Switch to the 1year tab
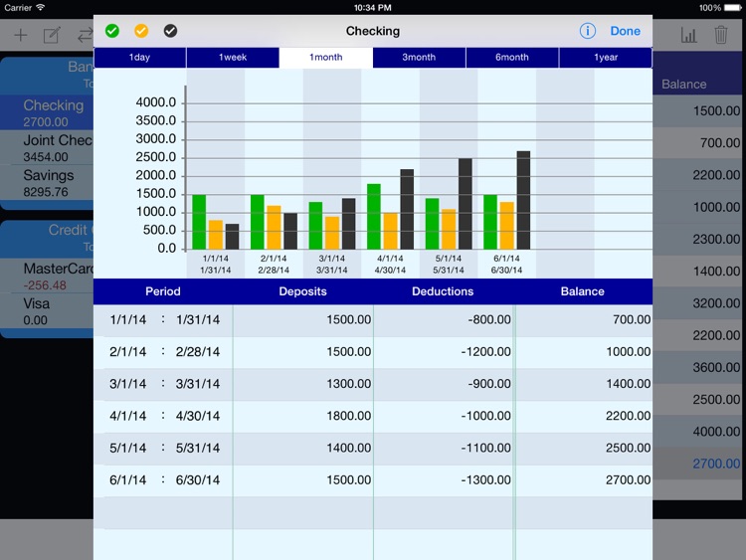The width and height of the screenshot is (746, 560). 605,57
